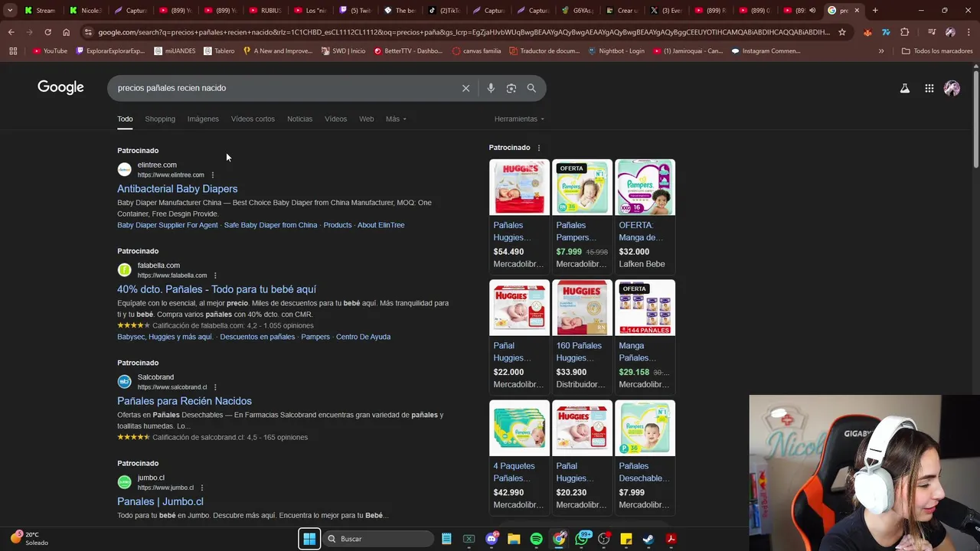Open options for elintree.com ad
Image resolution: width=980 pixels, height=551 pixels.
coord(213,175)
